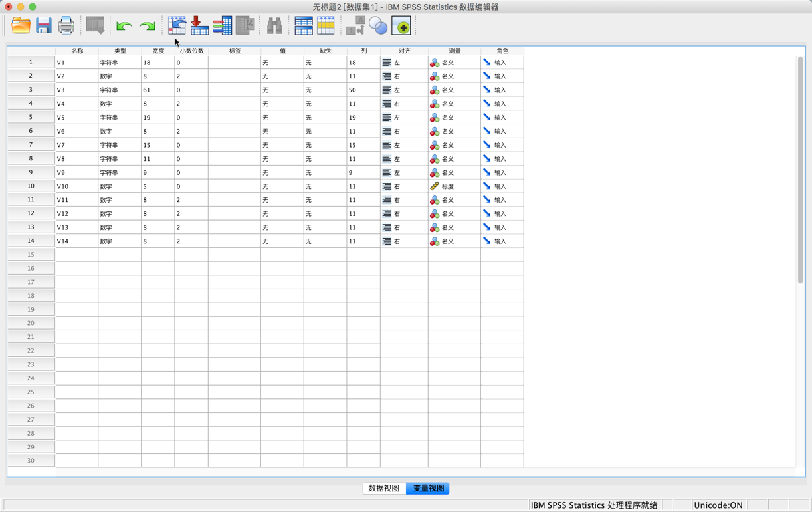The width and height of the screenshot is (812, 512).
Task: Insert a new case from the toolbar
Action: click(303, 25)
